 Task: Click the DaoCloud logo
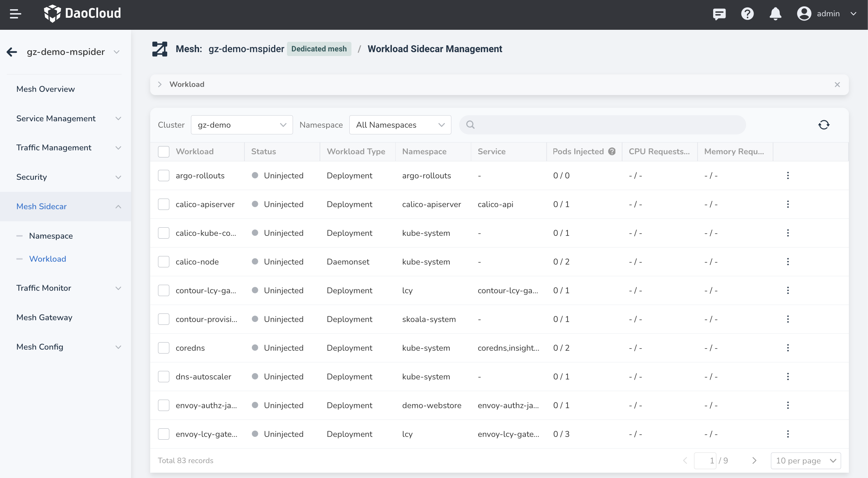[x=82, y=13]
